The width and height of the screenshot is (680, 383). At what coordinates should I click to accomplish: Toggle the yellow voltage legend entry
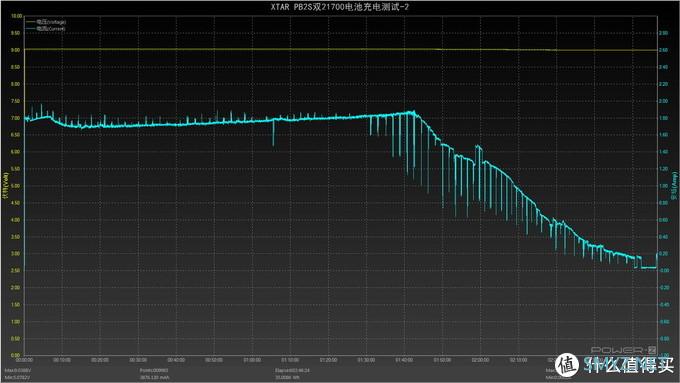[x=46, y=22]
